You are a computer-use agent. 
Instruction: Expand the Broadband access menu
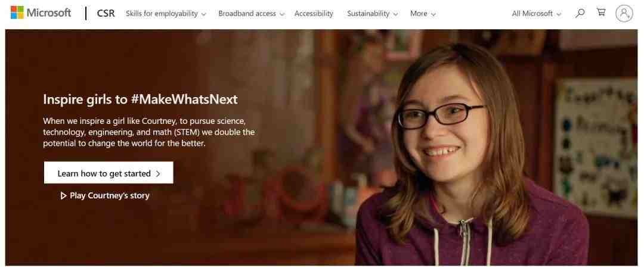click(x=252, y=14)
